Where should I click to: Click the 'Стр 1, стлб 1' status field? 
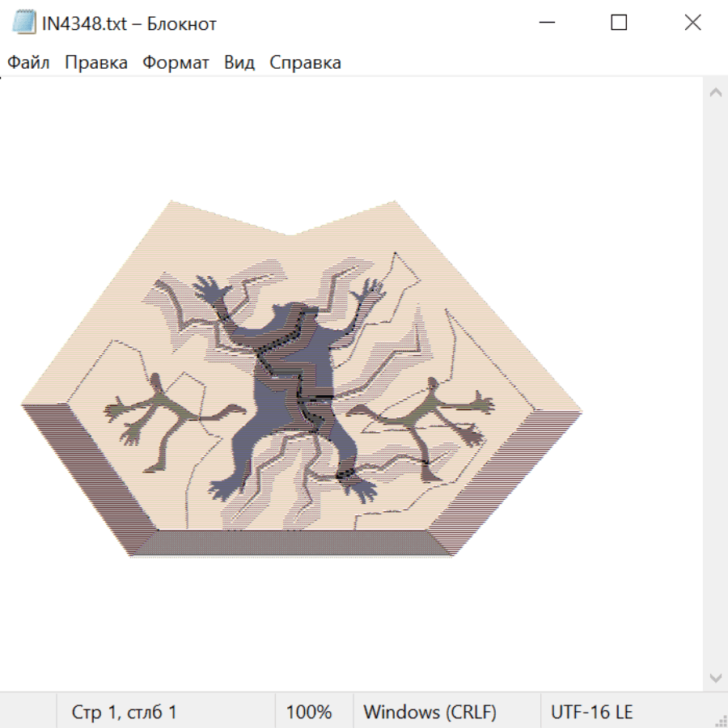(124, 713)
